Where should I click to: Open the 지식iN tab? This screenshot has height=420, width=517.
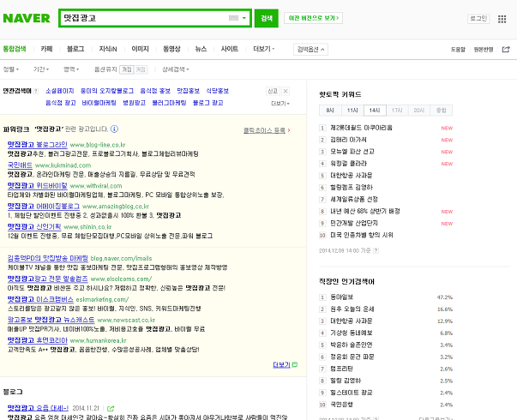click(x=108, y=49)
